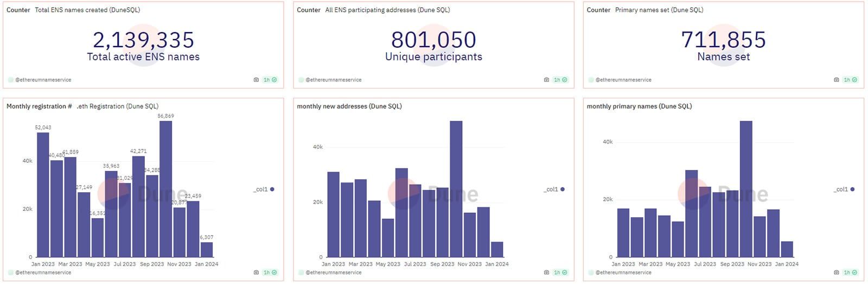Open @ethereumnameservice link under Monthly registration chart
Image resolution: width=868 pixels, height=284 pixels.
(43, 273)
